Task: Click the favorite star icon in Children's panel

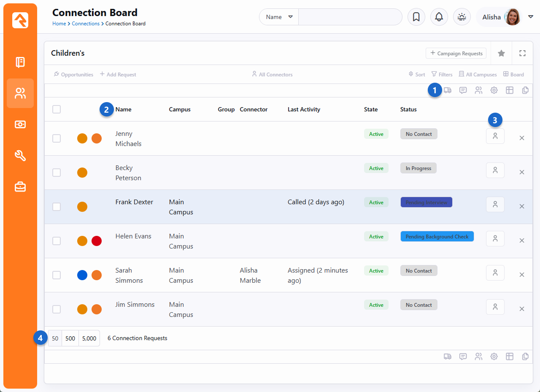Action: [x=501, y=53]
